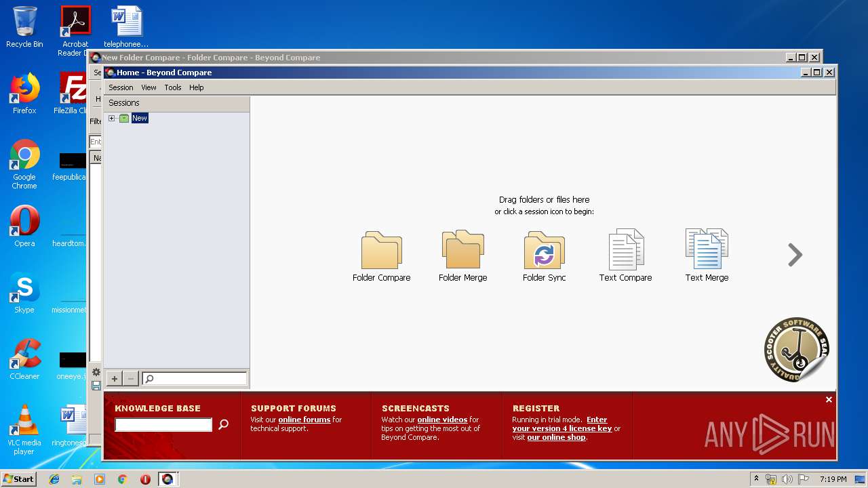
Task: Launch the FileZilla Client desktop shortcut
Action: click(x=72, y=94)
